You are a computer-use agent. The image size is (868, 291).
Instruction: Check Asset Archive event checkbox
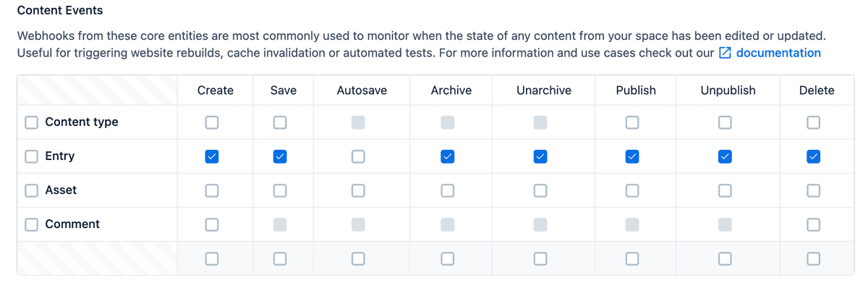(448, 190)
